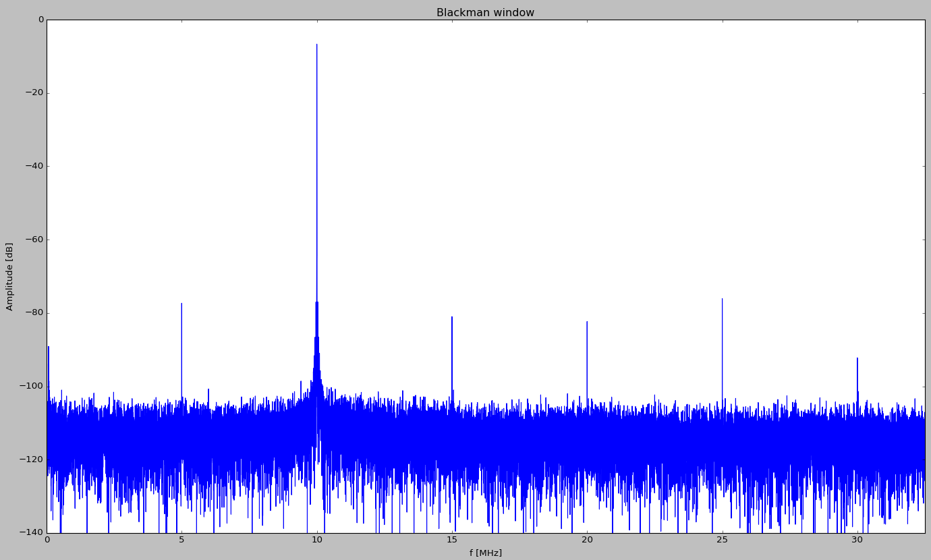The height and width of the screenshot is (560, 931).
Task: Click the 'Blackman window' plot title
Action: click(x=485, y=13)
